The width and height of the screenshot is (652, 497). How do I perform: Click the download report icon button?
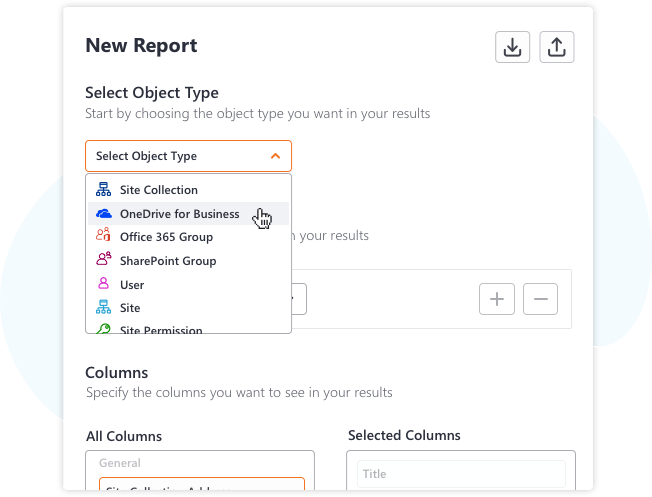tap(512, 47)
